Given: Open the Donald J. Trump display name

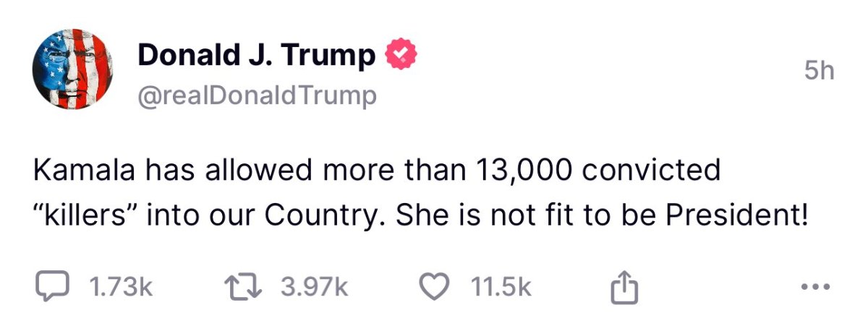Looking at the screenshot, I should pos(257,56).
